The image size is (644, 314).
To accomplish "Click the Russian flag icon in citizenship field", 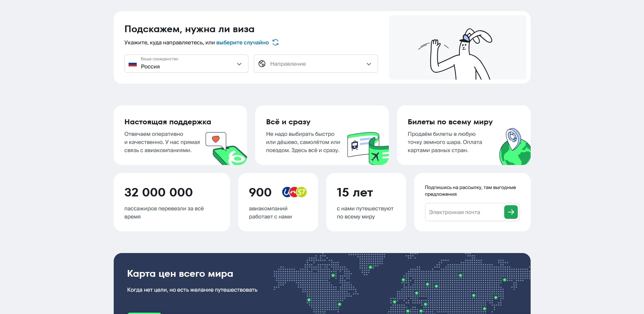I will 133,64.
